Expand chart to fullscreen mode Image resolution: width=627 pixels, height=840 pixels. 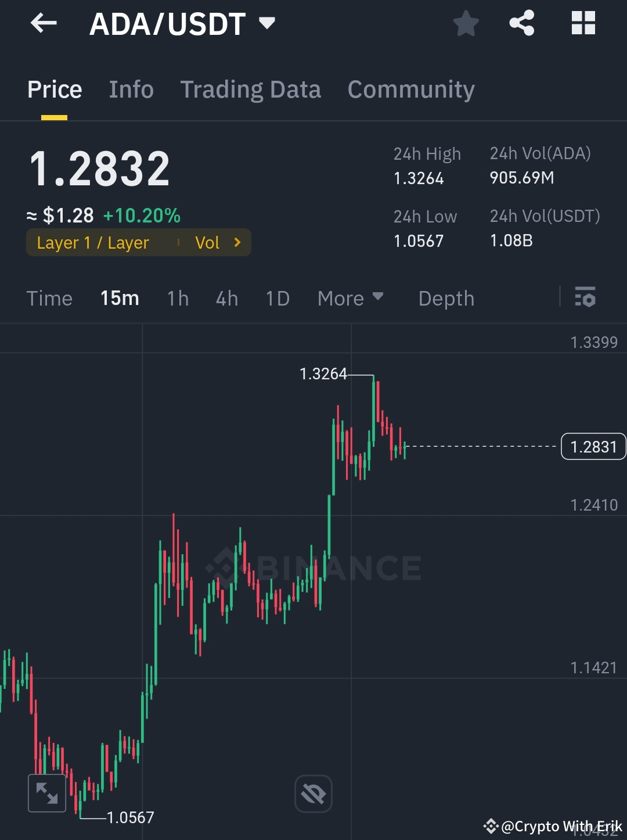tap(46, 792)
